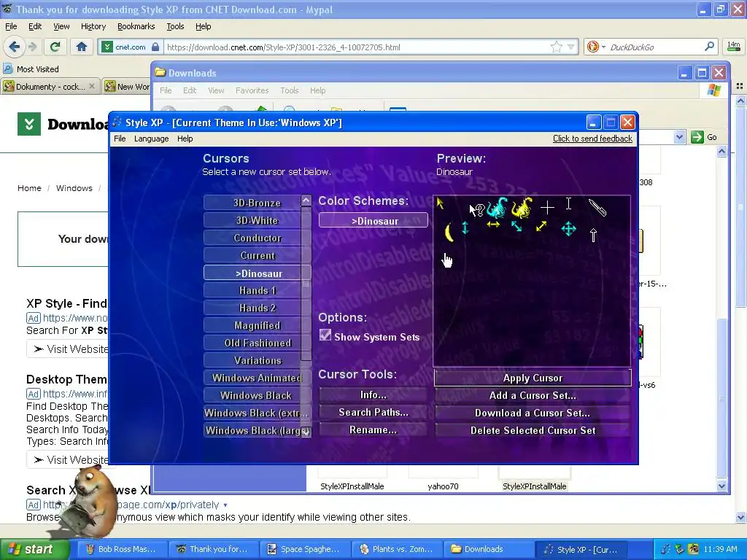Click Download a Cursor Set
Viewport: 747px width, 560px height.
[x=533, y=413]
